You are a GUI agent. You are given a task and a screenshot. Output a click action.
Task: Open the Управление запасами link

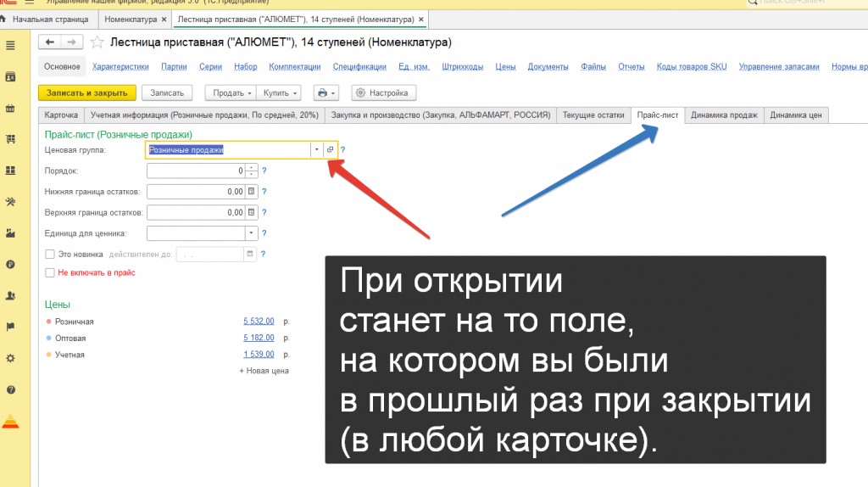coord(779,66)
